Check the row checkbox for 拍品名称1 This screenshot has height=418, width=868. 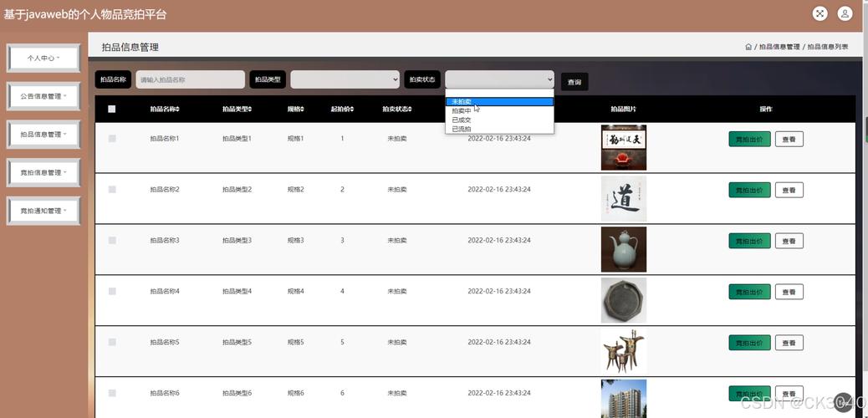click(x=112, y=139)
